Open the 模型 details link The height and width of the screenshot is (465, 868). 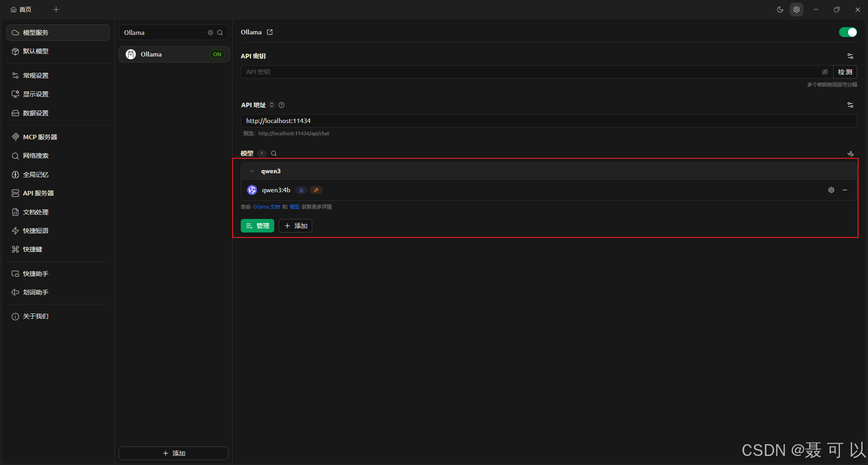tap(295, 207)
